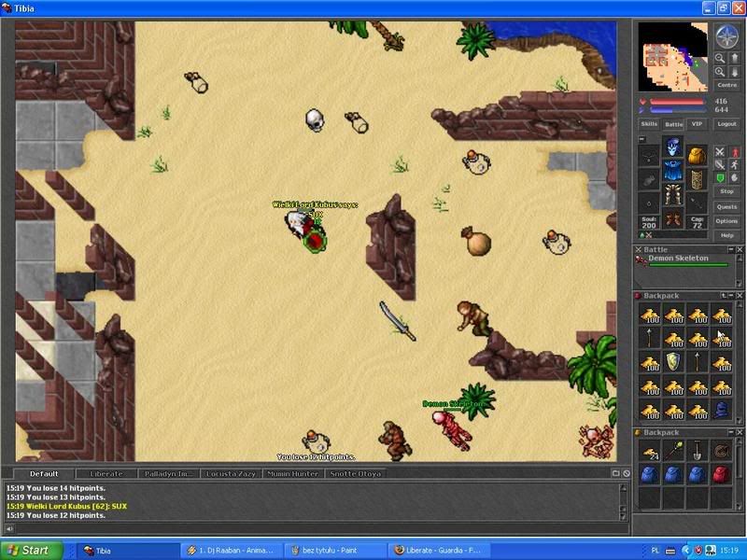Open the Skills window
Image resolution: width=747 pixels, height=560 pixels.
coord(649,124)
